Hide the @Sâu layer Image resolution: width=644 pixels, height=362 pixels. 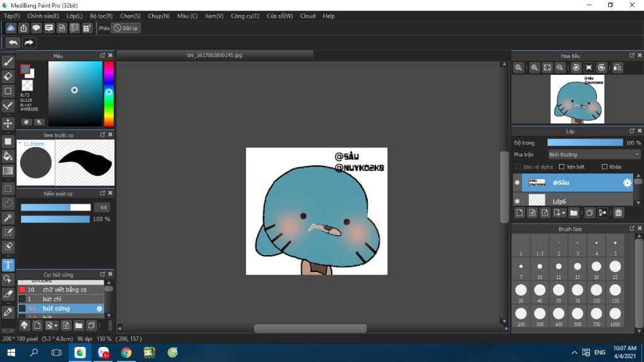[x=517, y=183]
